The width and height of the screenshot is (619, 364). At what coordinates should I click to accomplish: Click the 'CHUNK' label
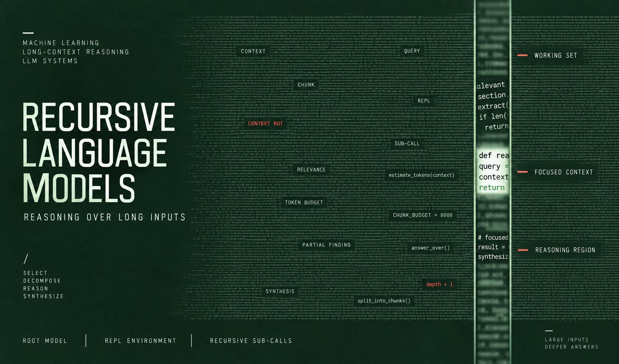[306, 85]
